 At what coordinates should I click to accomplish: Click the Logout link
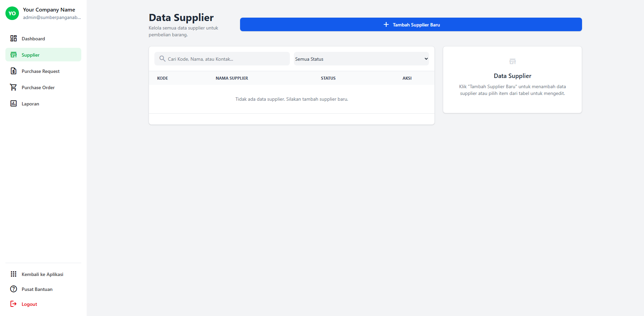point(29,304)
